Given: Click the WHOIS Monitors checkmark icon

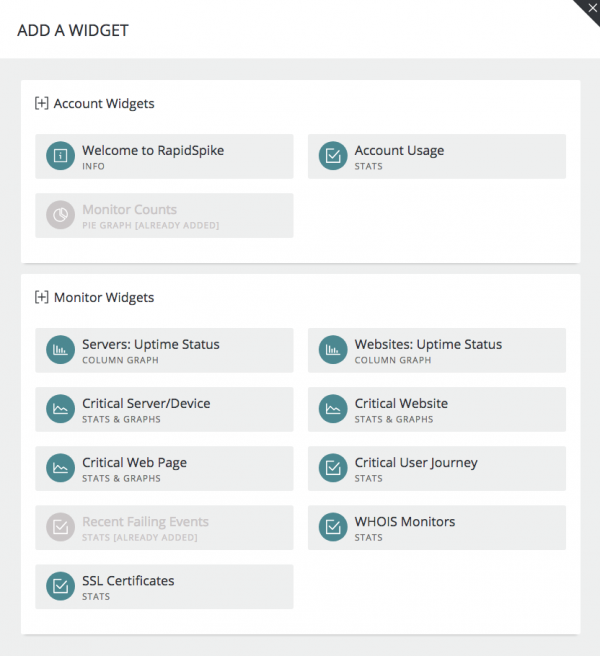Looking at the screenshot, I should pyautogui.click(x=333, y=527).
